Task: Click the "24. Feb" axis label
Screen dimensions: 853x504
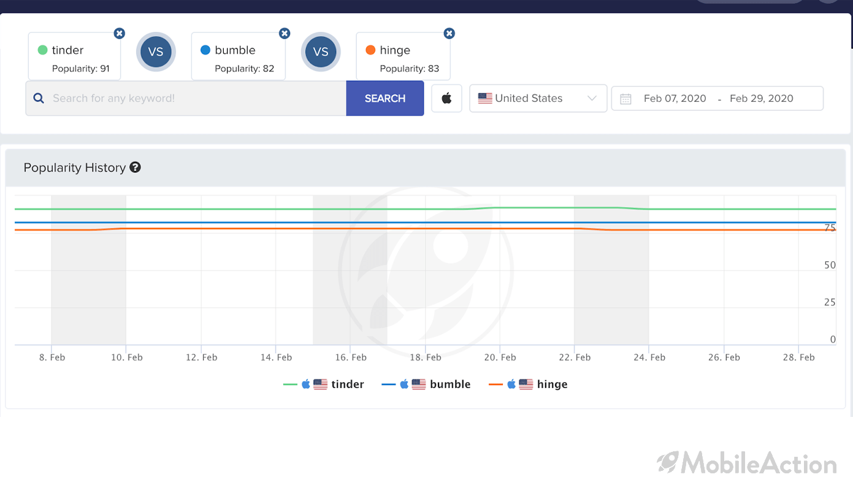Action: click(x=649, y=357)
